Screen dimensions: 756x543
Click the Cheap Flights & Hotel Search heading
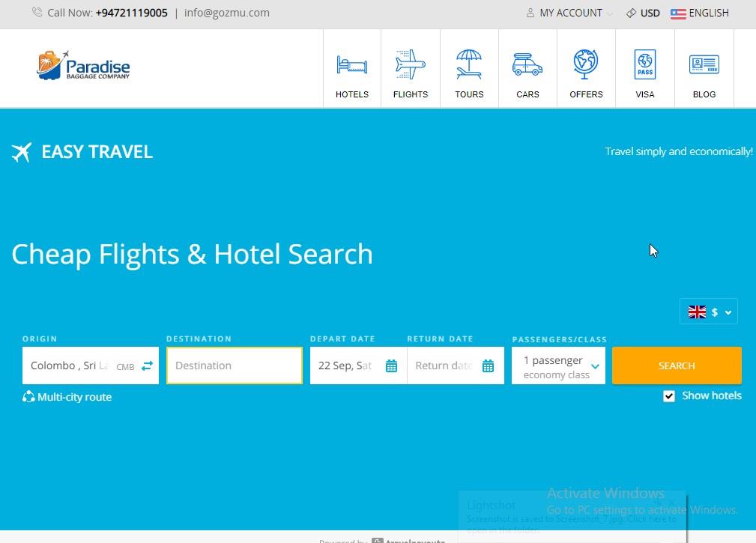click(192, 255)
